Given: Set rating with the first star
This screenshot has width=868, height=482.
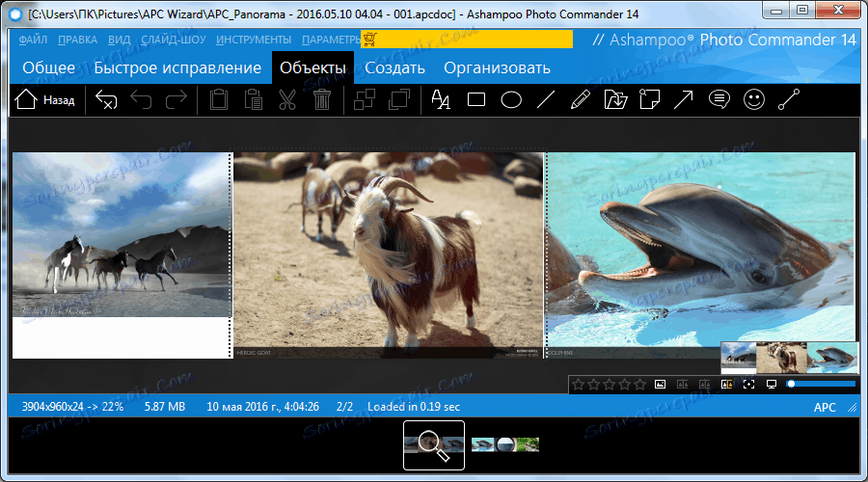Looking at the screenshot, I should [579, 384].
